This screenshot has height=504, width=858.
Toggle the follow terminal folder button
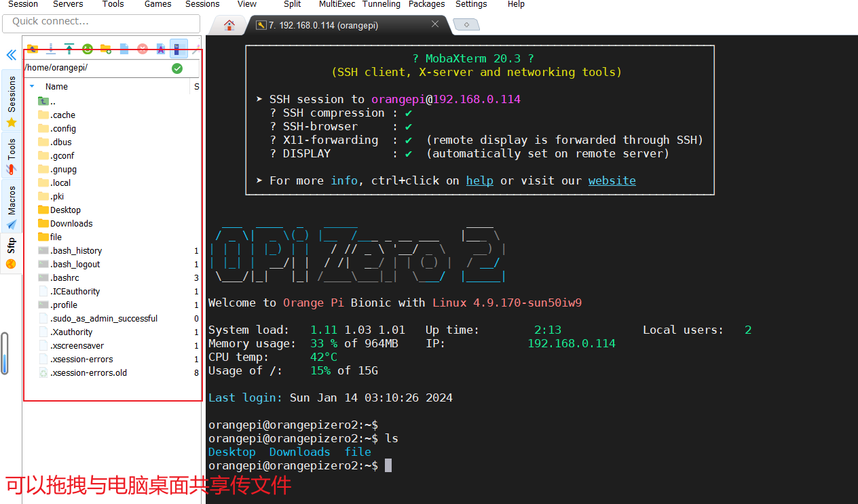[179, 49]
